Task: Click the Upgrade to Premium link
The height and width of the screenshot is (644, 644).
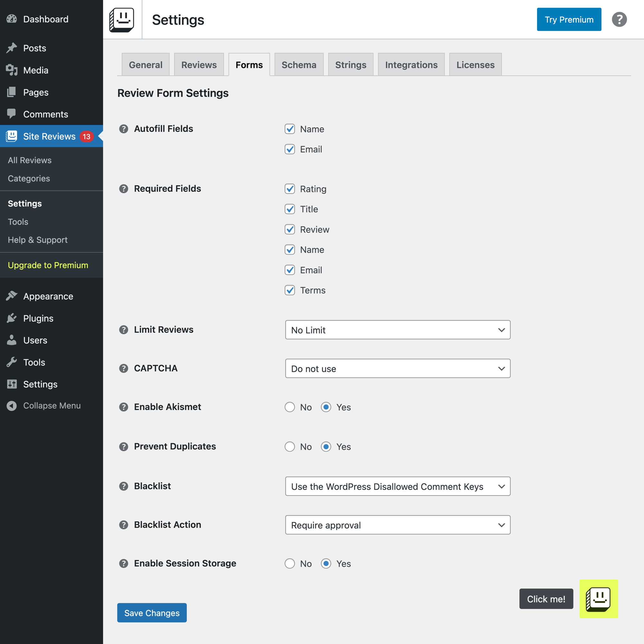Action: coord(48,265)
